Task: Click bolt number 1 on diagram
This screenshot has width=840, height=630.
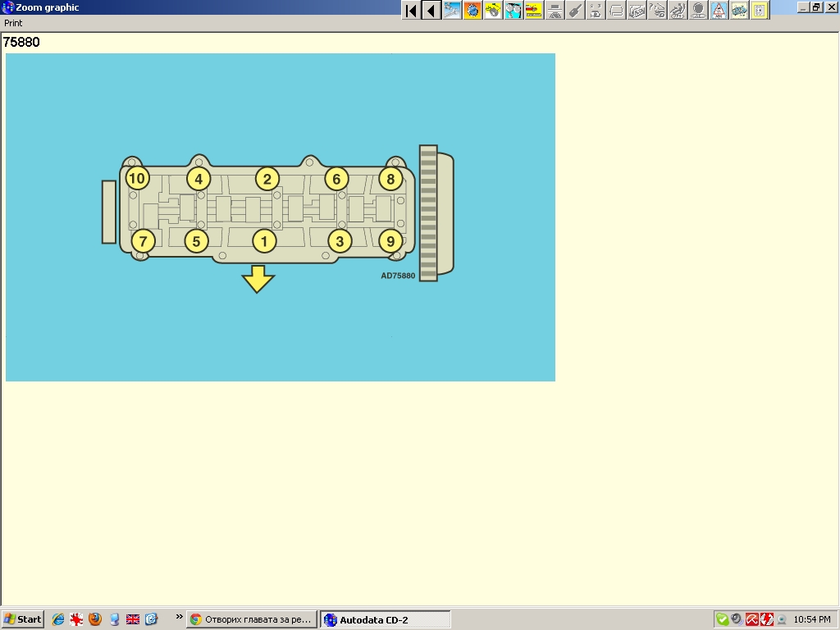Action: pos(264,241)
